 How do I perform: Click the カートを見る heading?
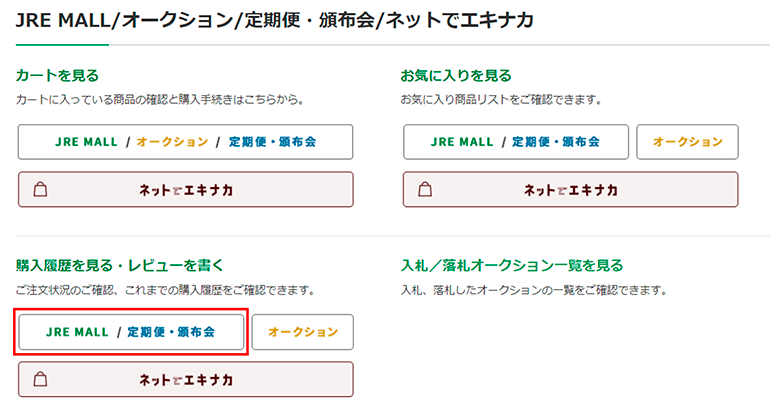click(x=57, y=75)
